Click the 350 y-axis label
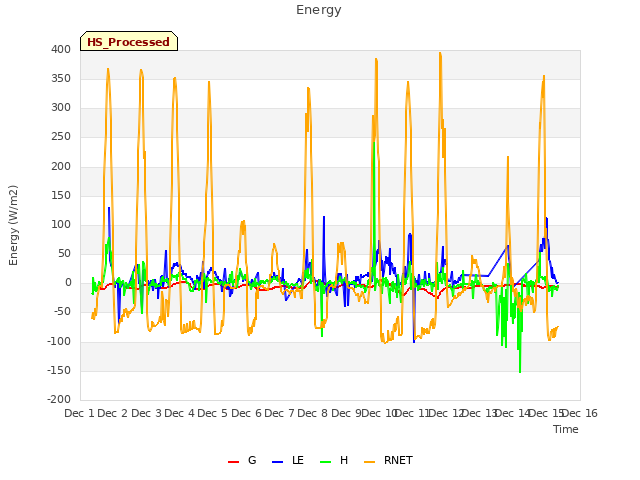640x480 pixels. 61,78
